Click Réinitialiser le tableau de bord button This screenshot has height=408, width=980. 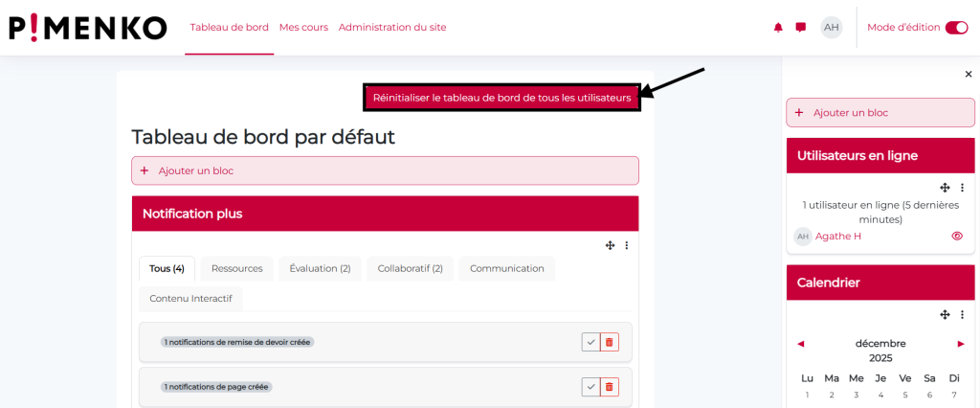click(x=501, y=98)
